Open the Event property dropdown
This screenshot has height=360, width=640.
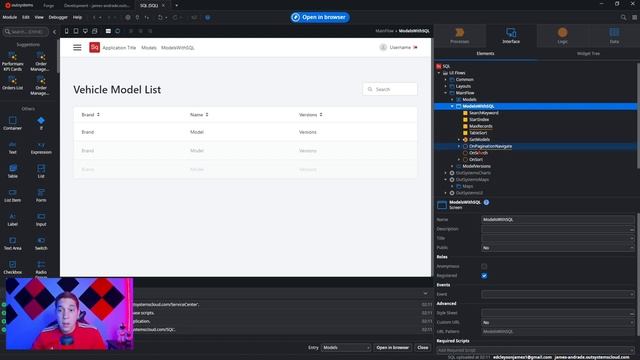558,294
